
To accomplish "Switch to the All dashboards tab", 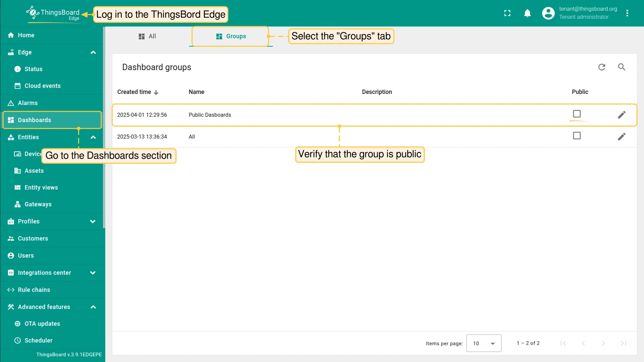I will (147, 36).
